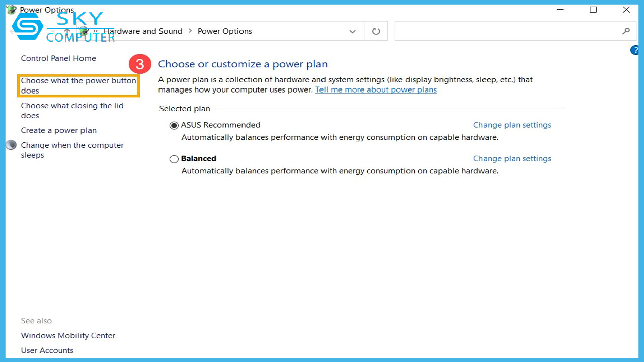This screenshot has height=362, width=644.
Task: Go to Hardware and Sound in the breadcrumb
Action: 143,31
